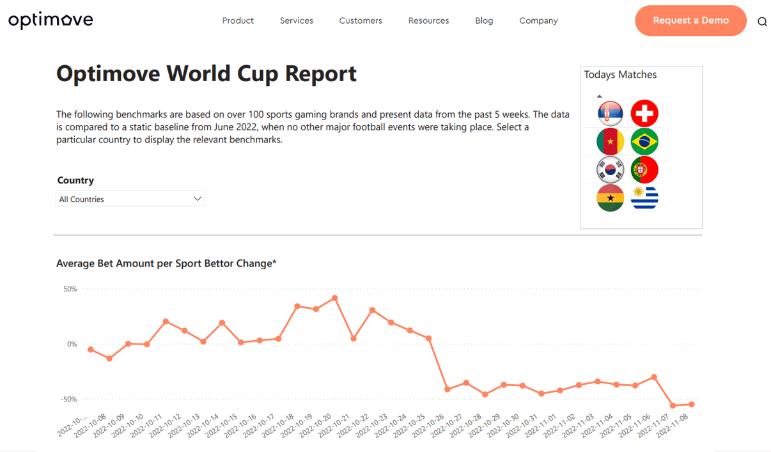Screen dimensions: 771x452
Task: Click sort arrow above match flags
Action: (x=599, y=96)
